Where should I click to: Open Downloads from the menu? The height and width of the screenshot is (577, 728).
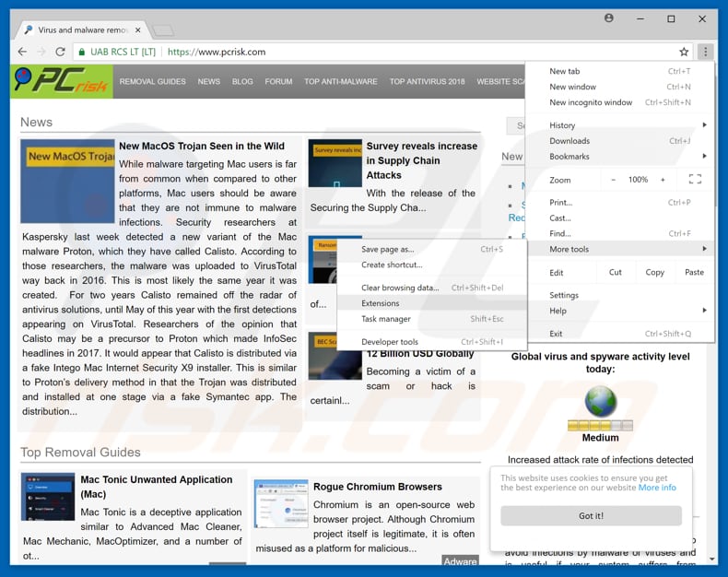pyautogui.click(x=620, y=141)
